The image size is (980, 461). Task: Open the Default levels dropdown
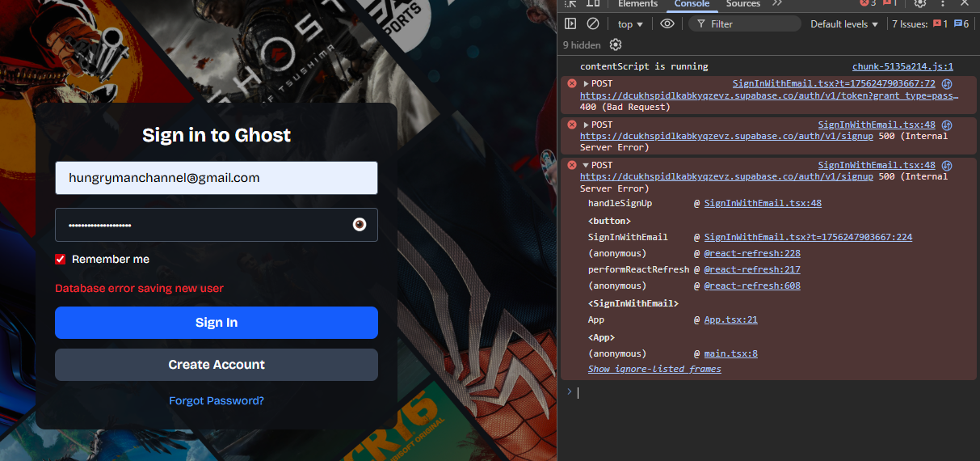coord(844,24)
